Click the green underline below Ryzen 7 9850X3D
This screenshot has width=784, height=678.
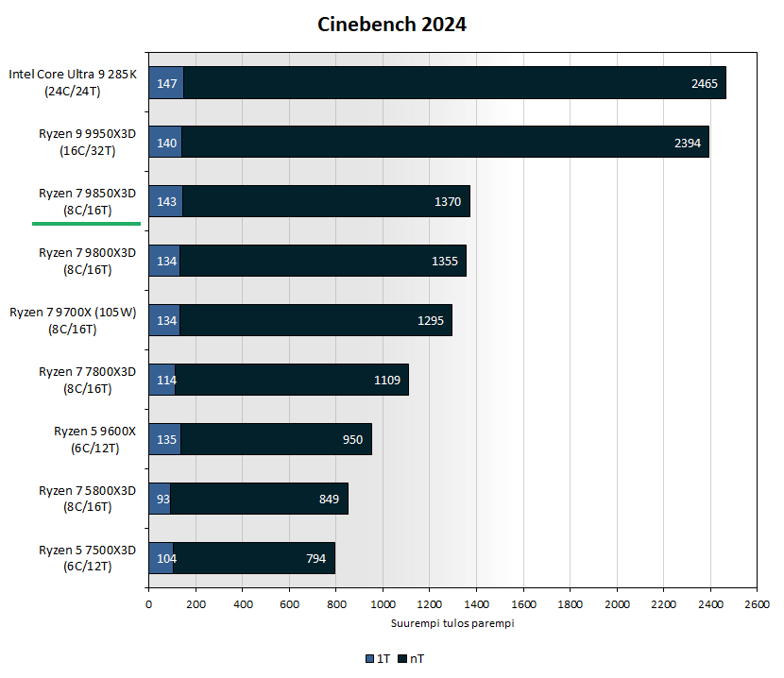click(87, 224)
